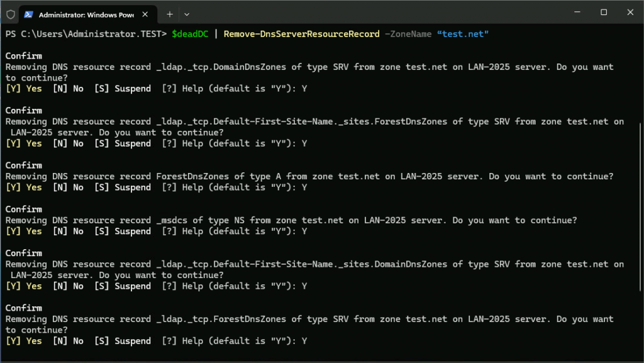Click the Y answer after the first prompt
Screen dimensions: 644x363
[x=304, y=88]
